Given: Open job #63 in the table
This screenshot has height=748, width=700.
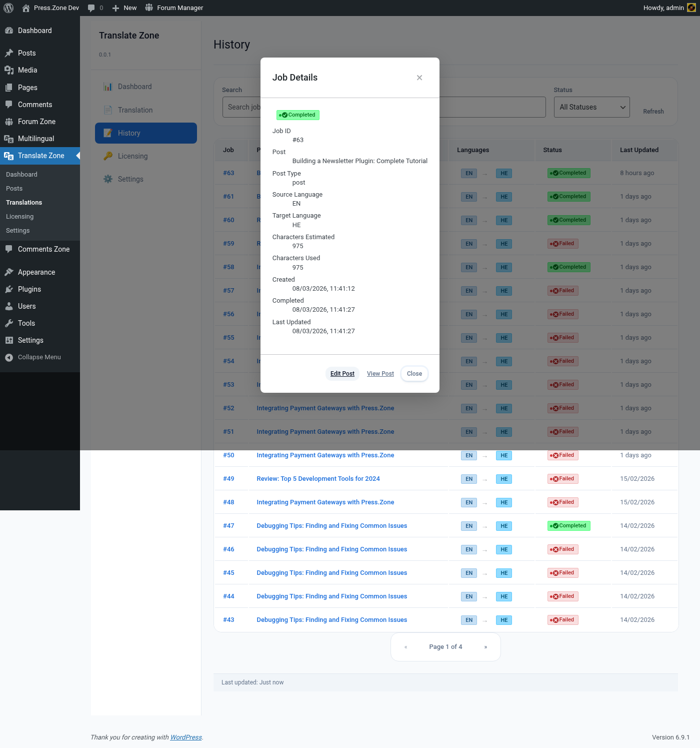Looking at the screenshot, I should click(x=228, y=173).
